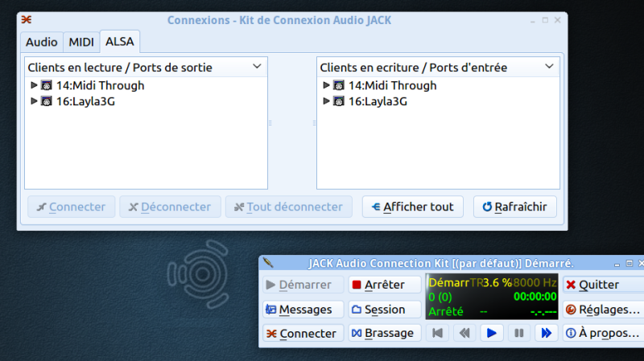Pause the JACK transport
This screenshot has width=644, height=361.
519,333
